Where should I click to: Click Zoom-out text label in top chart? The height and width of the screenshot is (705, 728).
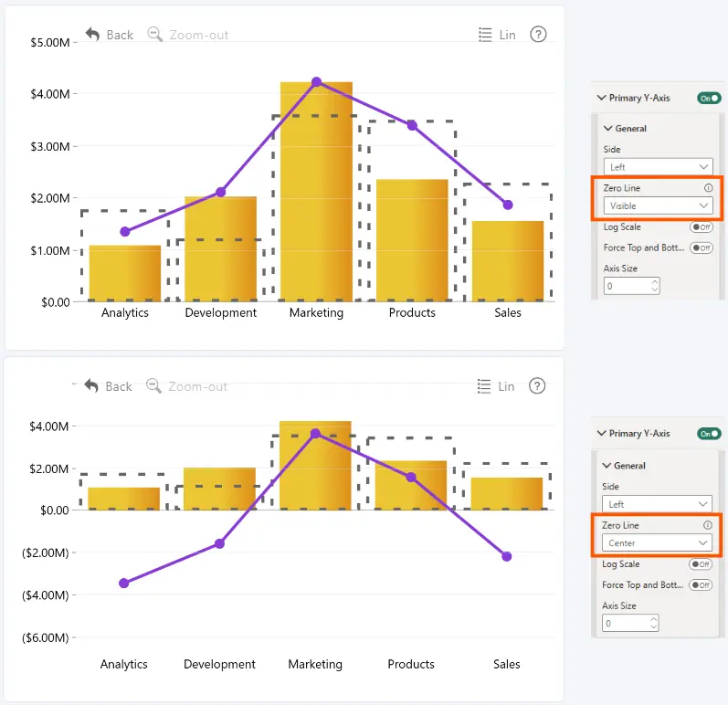[x=199, y=35]
